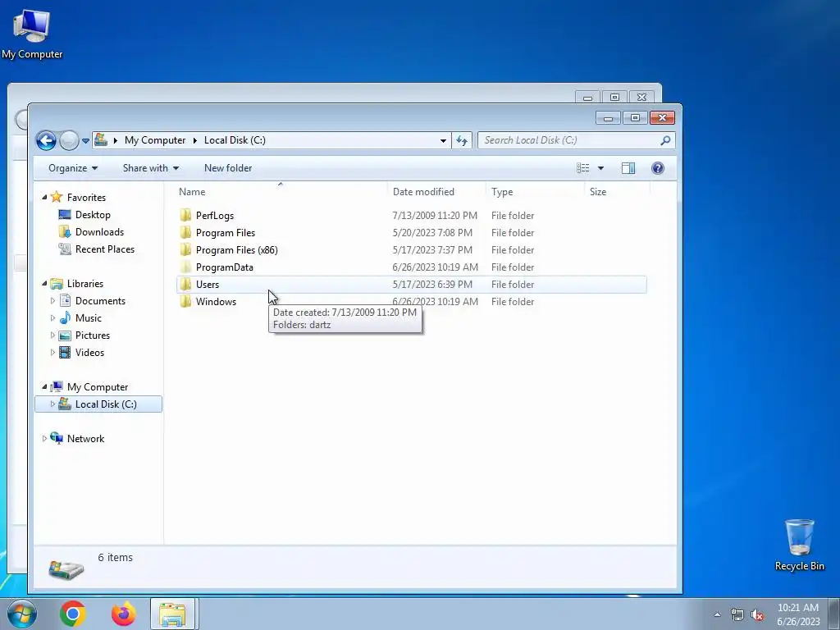Click the Pictures library icon
840x630 pixels.
tap(65, 336)
